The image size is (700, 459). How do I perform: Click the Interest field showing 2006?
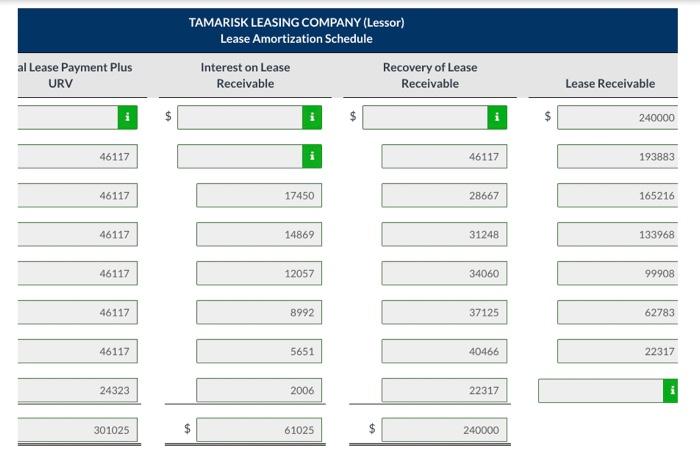coord(259,390)
